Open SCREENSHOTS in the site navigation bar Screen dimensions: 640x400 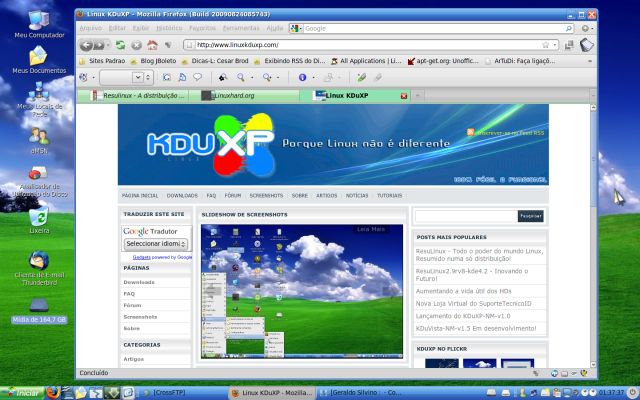(x=266, y=196)
